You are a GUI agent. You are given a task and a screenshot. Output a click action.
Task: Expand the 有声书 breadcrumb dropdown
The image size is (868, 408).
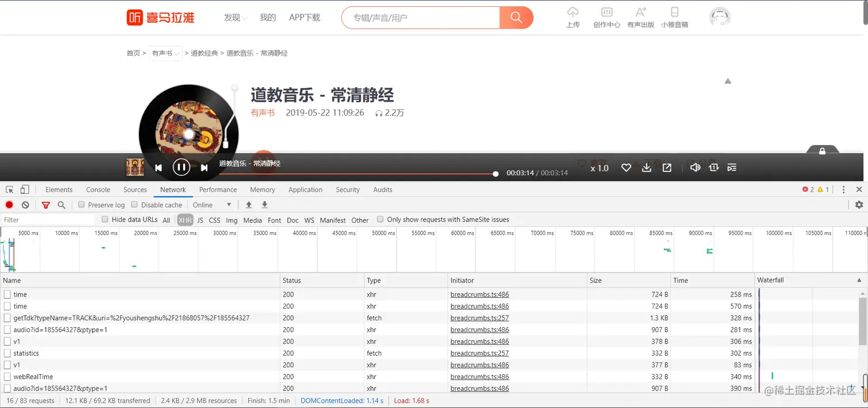pyautogui.click(x=165, y=53)
